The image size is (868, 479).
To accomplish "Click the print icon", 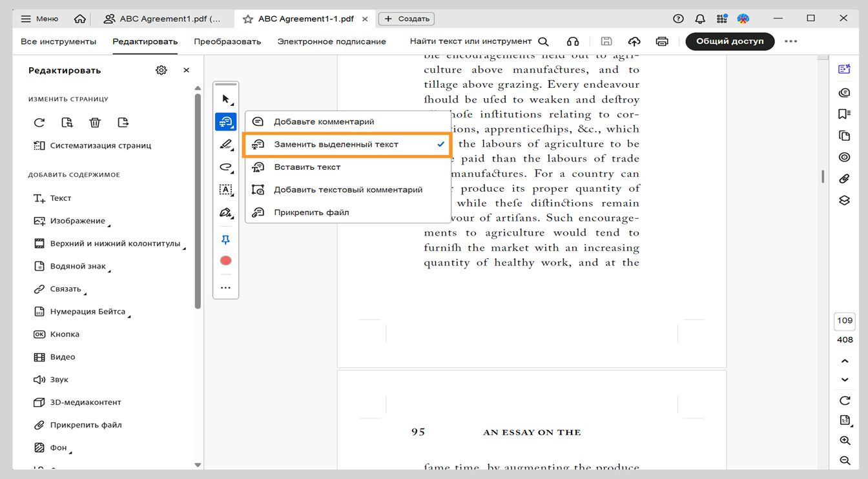I will click(662, 41).
